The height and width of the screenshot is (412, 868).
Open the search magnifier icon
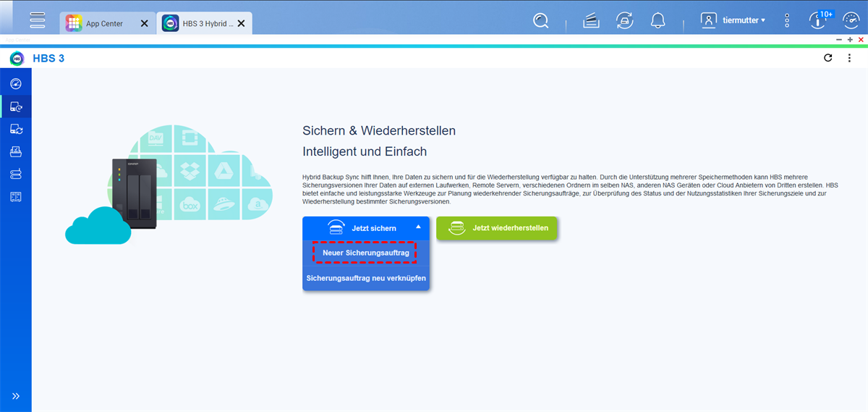click(541, 21)
